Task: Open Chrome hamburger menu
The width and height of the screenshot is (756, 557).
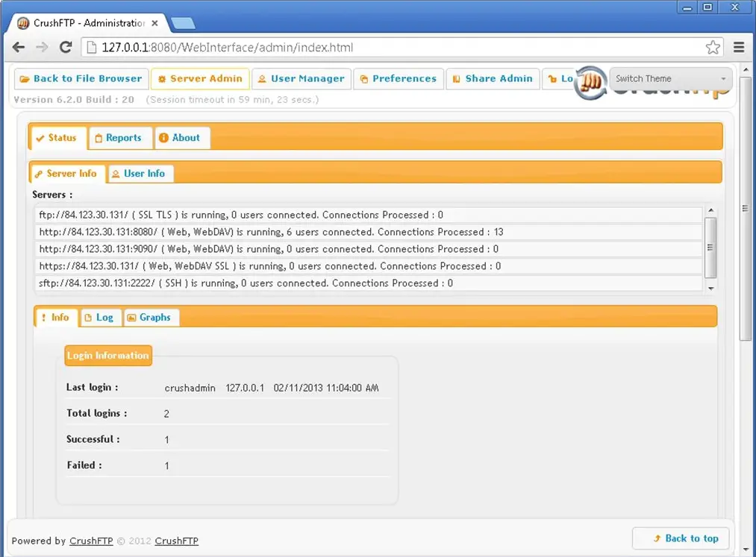Action: coord(739,47)
